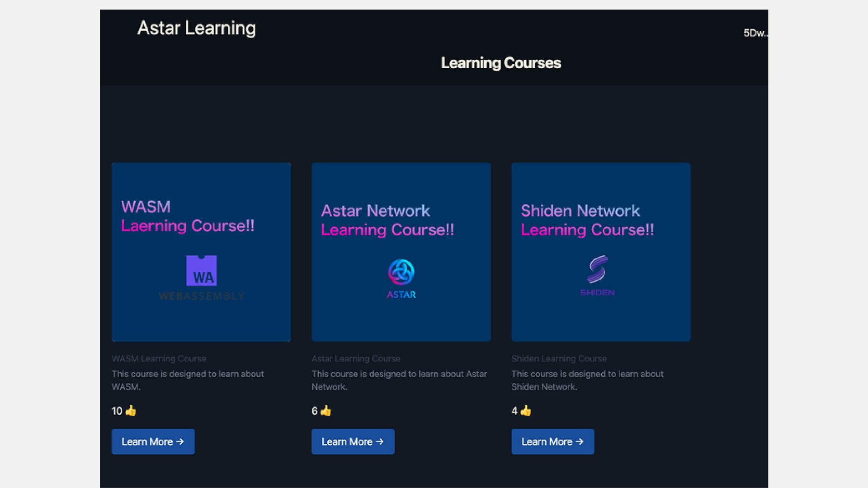Open the Shiden Network Learning Course thumbnail
The height and width of the screenshot is (488, 868).
pyautogui.click(x=601, y=252)
